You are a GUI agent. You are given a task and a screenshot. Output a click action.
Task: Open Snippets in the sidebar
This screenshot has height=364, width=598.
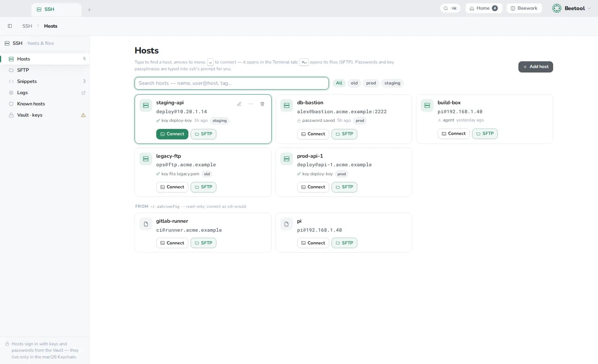coord(45,81)
